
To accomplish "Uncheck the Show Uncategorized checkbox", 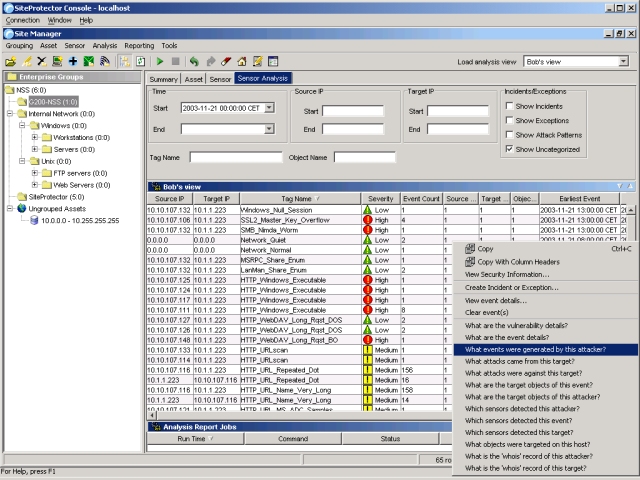I will click(509, 149).
